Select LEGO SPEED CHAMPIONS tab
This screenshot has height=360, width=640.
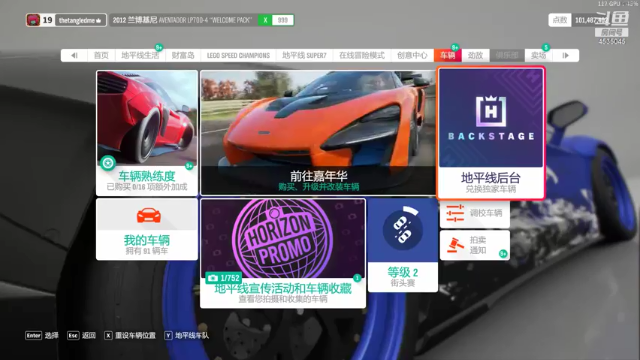(238, 56)
